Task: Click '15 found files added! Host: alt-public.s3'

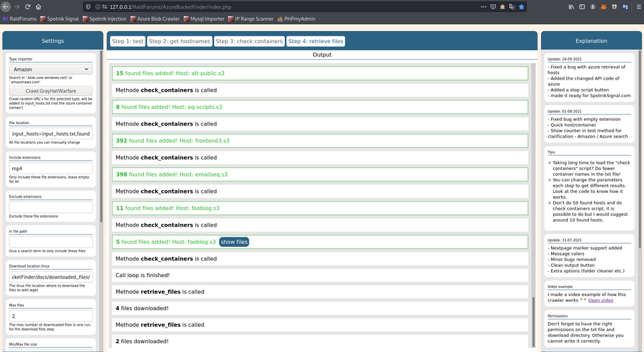Action: coord(320,74)
